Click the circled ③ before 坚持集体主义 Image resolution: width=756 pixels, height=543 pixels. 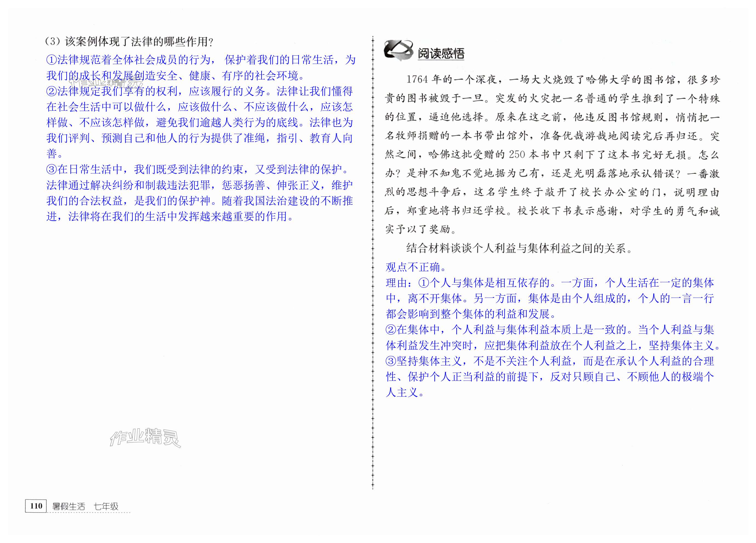coord(391,361)
